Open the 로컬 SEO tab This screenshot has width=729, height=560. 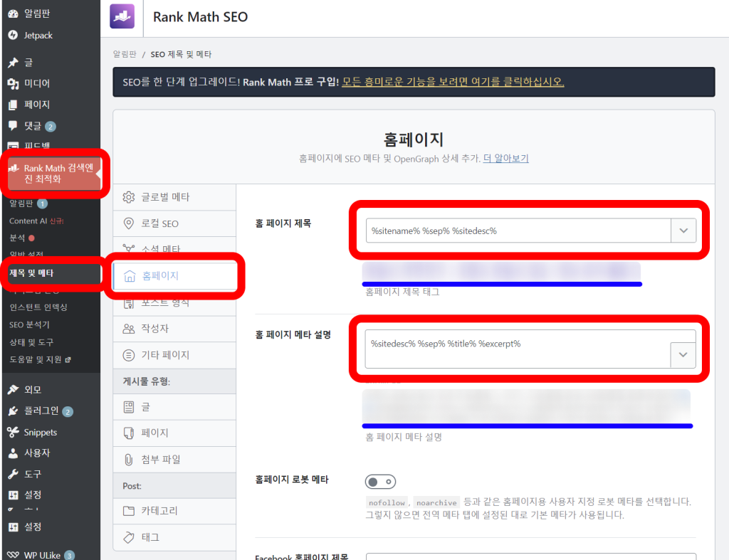[x=174, y=223]
